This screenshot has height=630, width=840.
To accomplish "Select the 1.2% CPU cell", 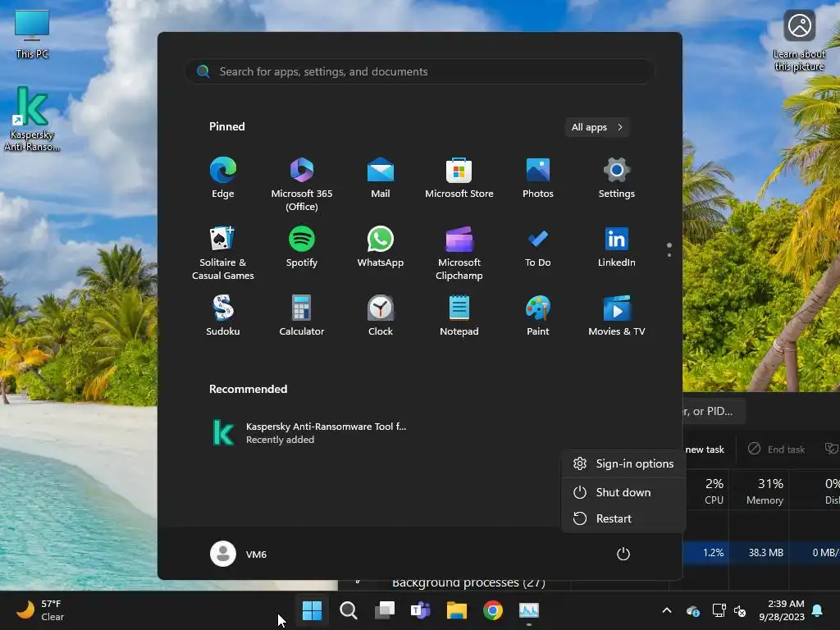I will tap(707, 552).
